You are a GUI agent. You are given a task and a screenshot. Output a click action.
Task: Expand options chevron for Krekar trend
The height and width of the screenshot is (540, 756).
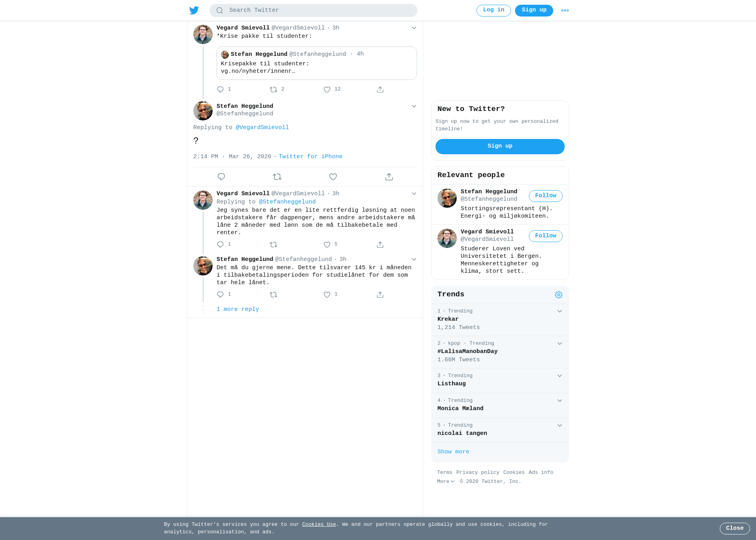click(560, 311)
